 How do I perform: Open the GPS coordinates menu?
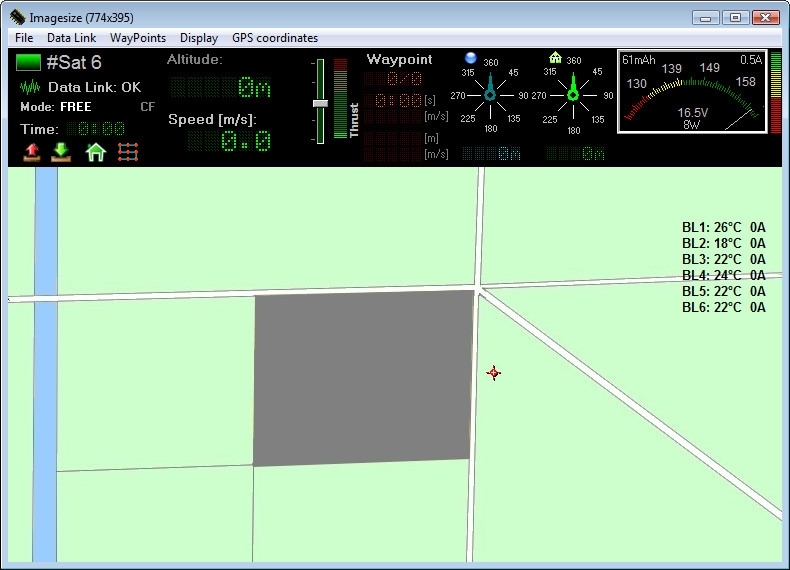[275, 38]
